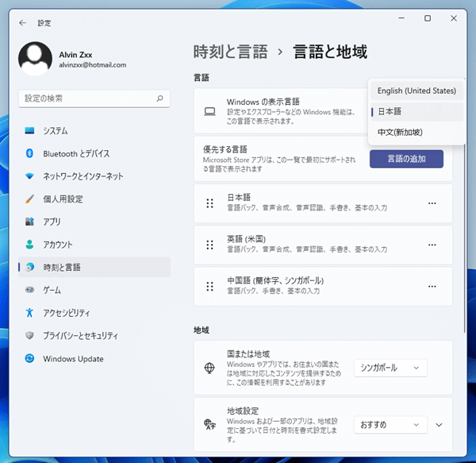Screen dimensions: 476x463
Task: Minimize the 設定 window
Action: coord(401,18)
